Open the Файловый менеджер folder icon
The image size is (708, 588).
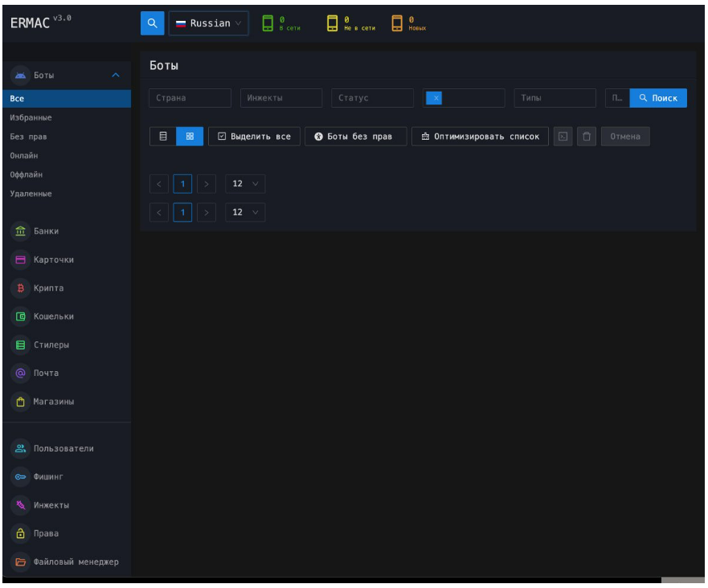[x=20, y=561]
